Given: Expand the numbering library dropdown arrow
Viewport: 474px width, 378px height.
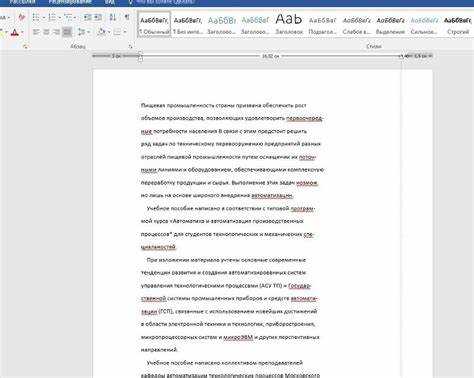Looking at the screenshot, I should (x=60, y=18).
